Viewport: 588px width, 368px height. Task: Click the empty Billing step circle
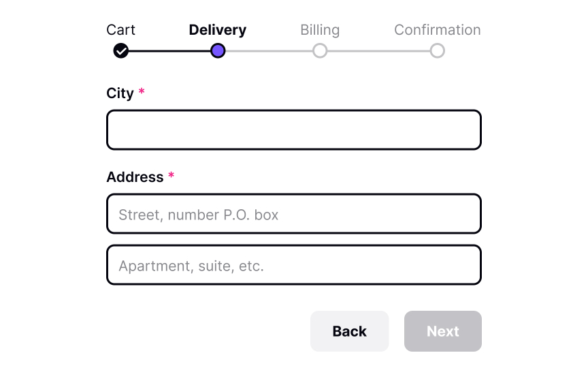(320, 50)
